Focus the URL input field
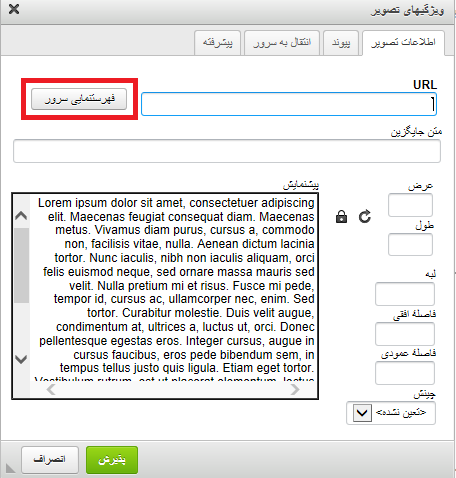 pyautogui.click(x=289, y=104)
